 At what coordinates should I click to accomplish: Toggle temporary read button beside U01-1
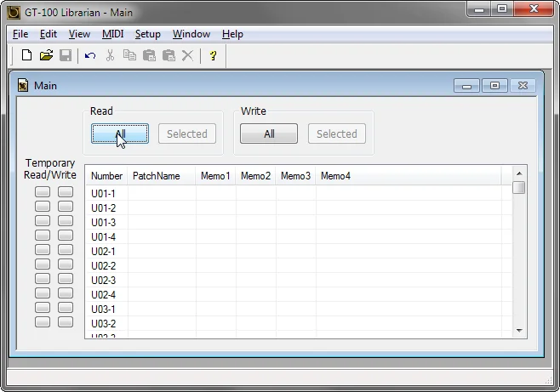pyautogui.click(x=43, y=191)
